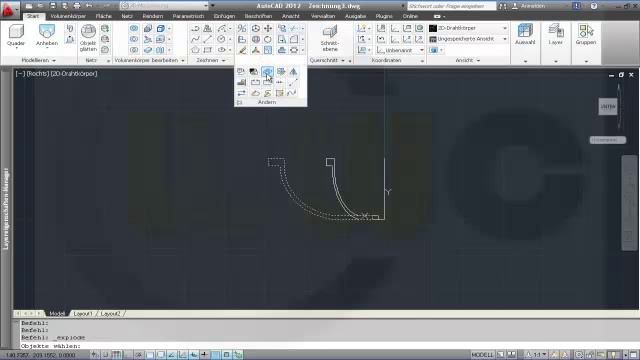Open the Ungespeicherte Ansicht dropdown
The height and width of the screenshot is (360, 640).
click(468, 39)
